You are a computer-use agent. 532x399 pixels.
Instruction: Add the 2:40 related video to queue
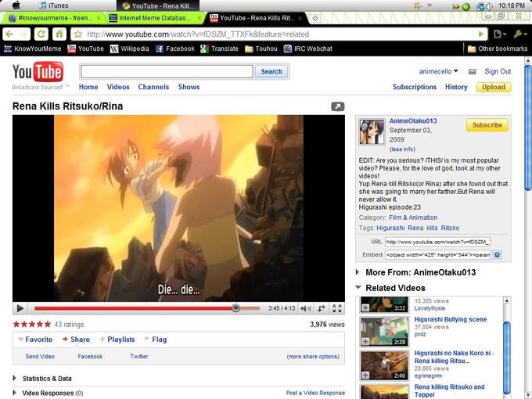tap(365, 375)
